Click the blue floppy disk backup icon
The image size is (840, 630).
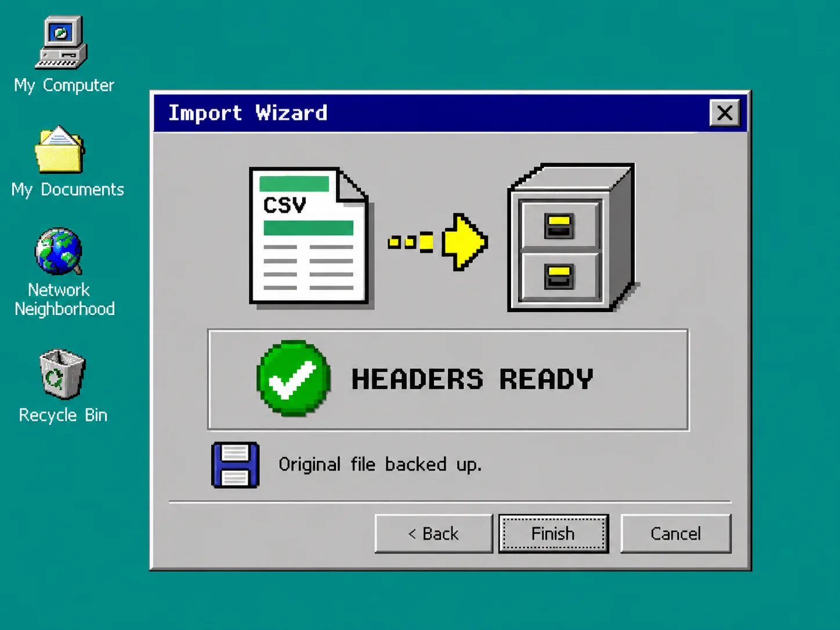(x=235, y=465)
